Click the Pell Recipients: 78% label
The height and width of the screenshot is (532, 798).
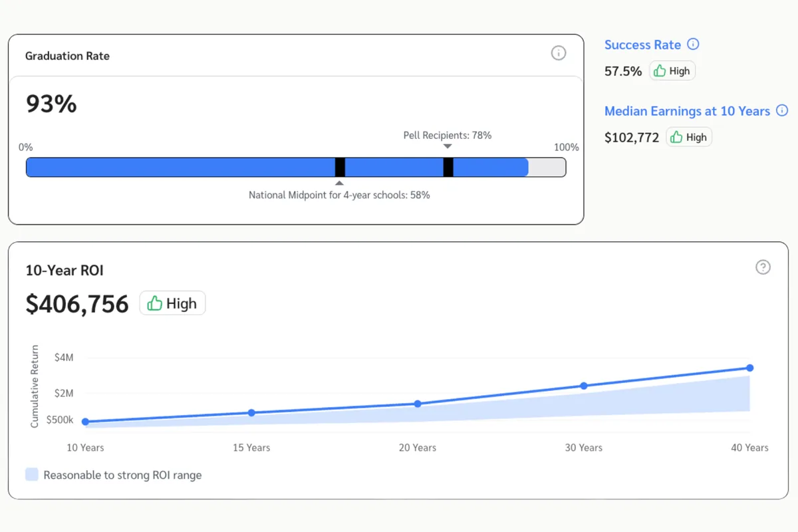pos(448,135)
